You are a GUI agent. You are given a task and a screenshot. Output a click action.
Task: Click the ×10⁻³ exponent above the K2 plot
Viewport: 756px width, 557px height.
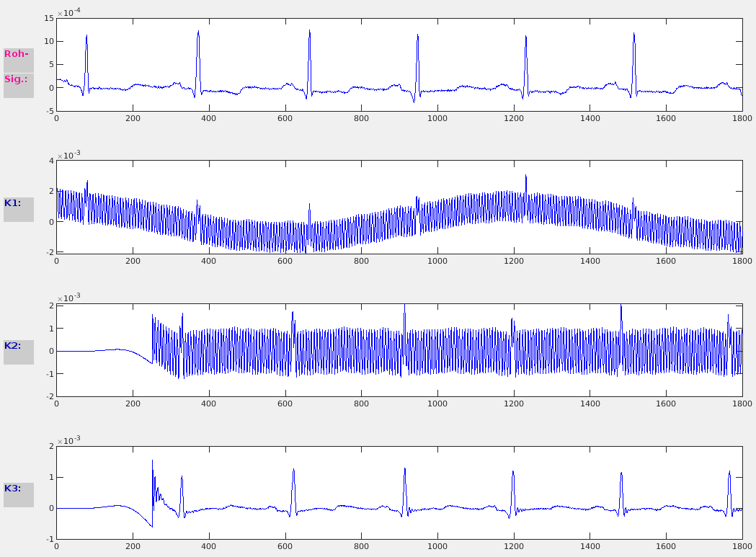click(x=71, y=298)
